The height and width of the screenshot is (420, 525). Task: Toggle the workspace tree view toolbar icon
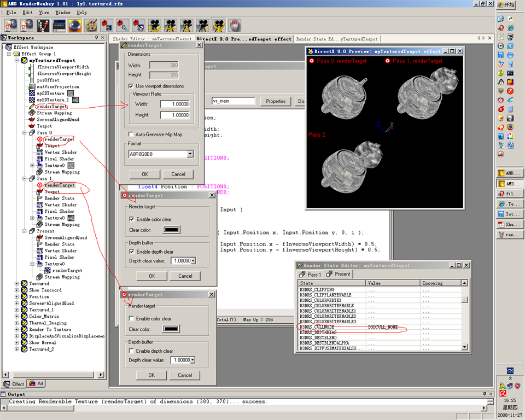43,26
